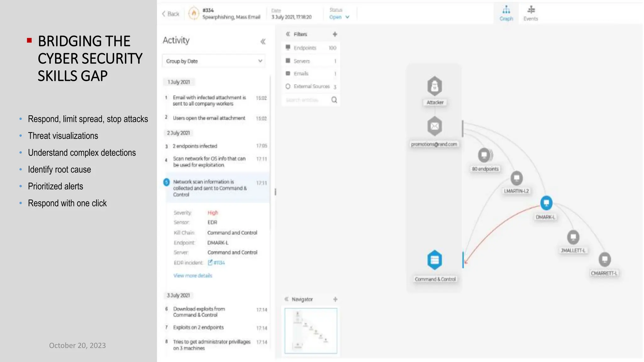Image resolution: width=644 pixels, height=362 pixels.
Task: Click the Navigator minimap thumbnail
Action: tap(311, 331)
